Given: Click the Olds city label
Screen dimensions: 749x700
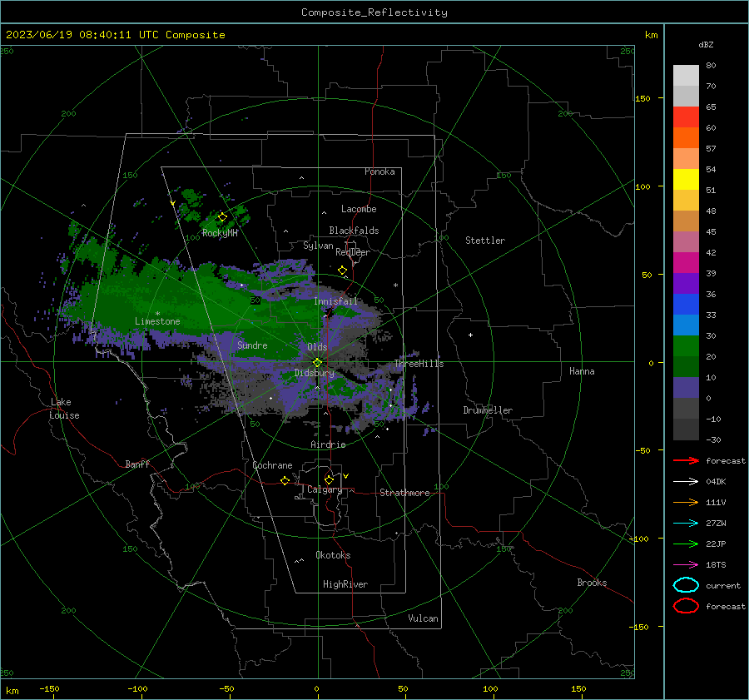Looking at the screenshot, I should (317, 347).
